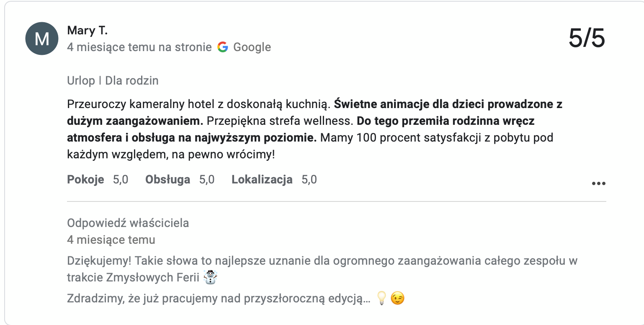Click the Google "G" logo icon
The height and width of the screenshot is (325, 644).
point(222,47)
